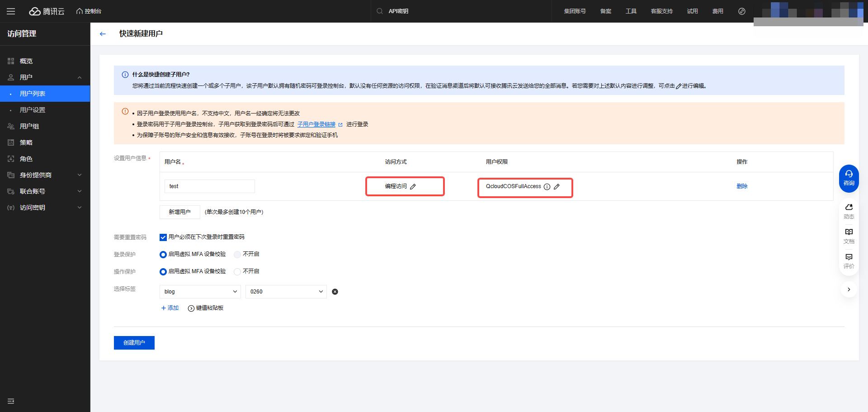Click the 咨询 consultation icon on right sidebar

[849, 178]
